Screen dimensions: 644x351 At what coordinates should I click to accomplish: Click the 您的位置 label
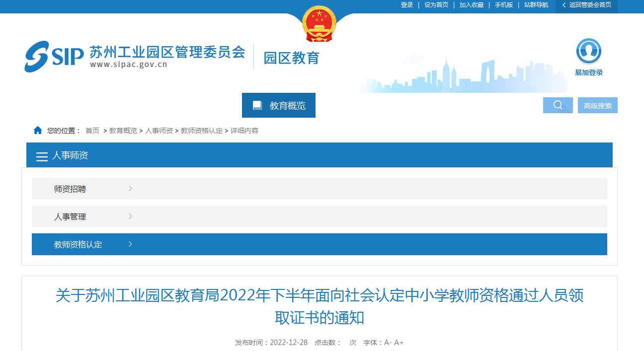64,131
